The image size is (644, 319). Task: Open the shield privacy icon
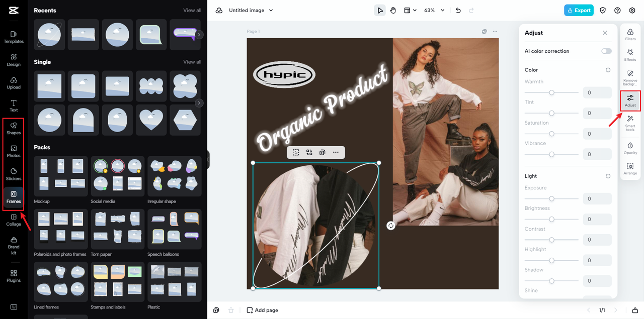point(603,10)
